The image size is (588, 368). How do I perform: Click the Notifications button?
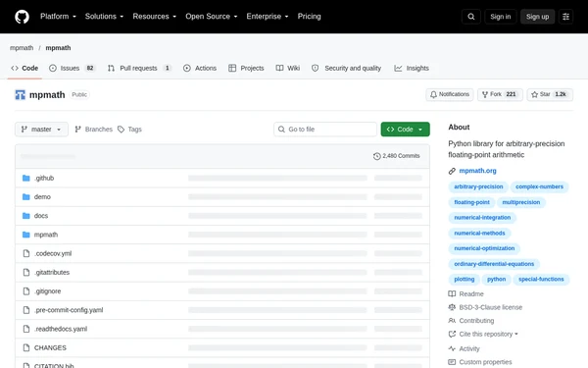pos(450,94)
